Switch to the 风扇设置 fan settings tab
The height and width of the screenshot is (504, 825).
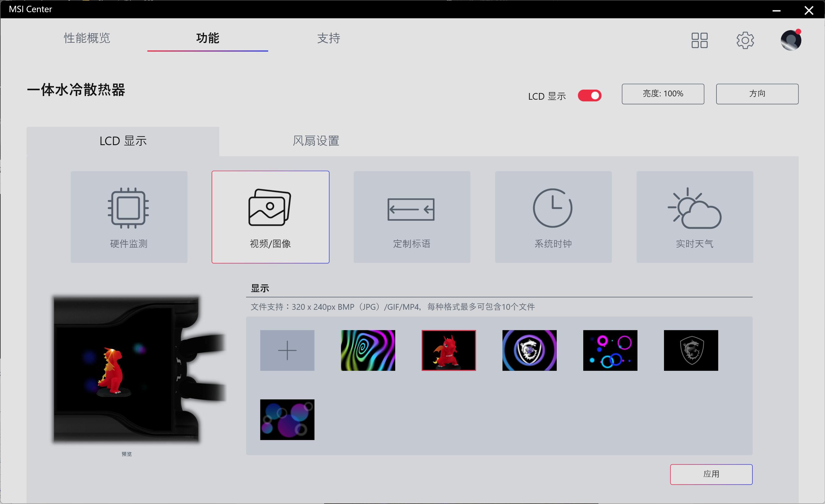coord(315,141)
